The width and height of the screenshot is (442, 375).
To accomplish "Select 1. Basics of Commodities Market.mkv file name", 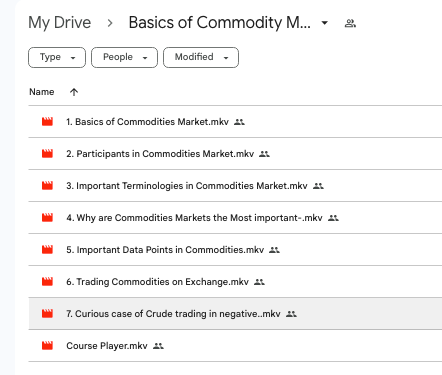I will [x=147, y=122].
